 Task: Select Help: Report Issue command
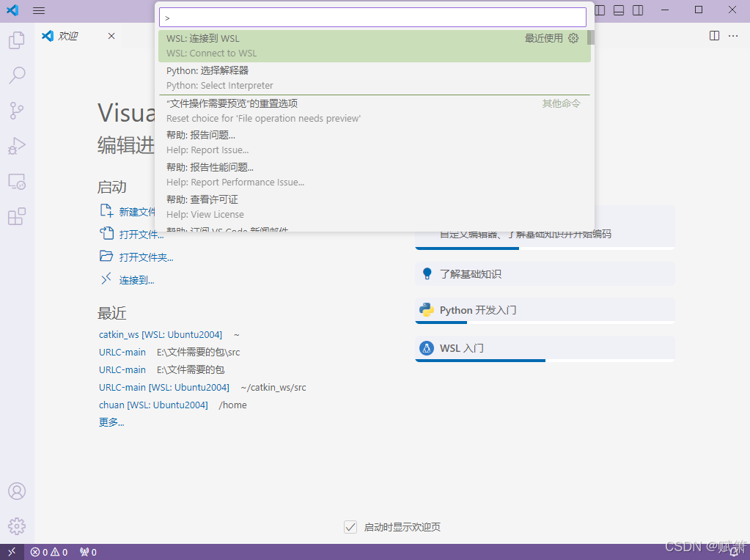coord(375,142)
